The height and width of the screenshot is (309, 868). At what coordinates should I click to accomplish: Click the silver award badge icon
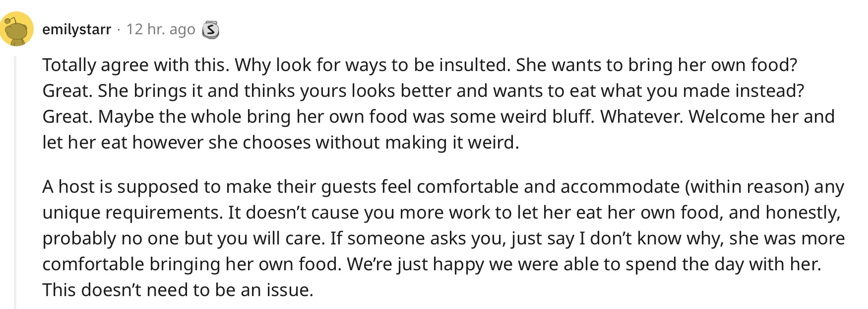pos(210,30)
